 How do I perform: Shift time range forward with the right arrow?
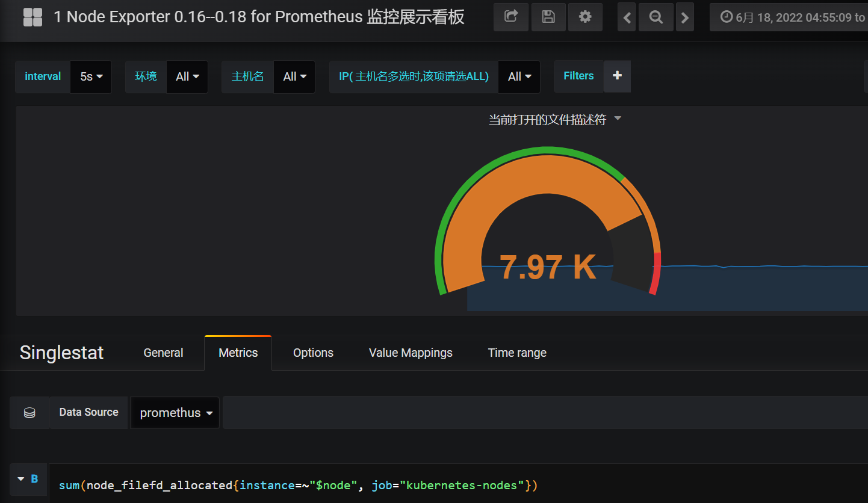click(x=684, y=17)
